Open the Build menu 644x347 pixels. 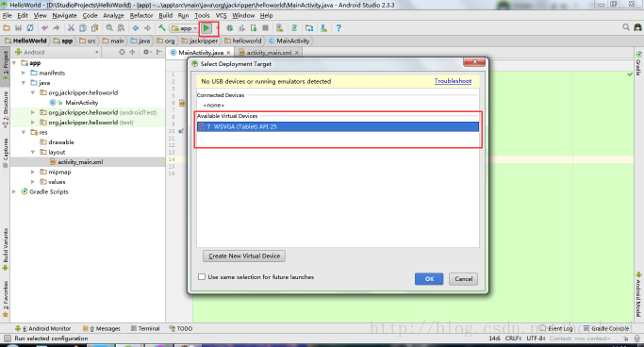click(x=166, y=15)
